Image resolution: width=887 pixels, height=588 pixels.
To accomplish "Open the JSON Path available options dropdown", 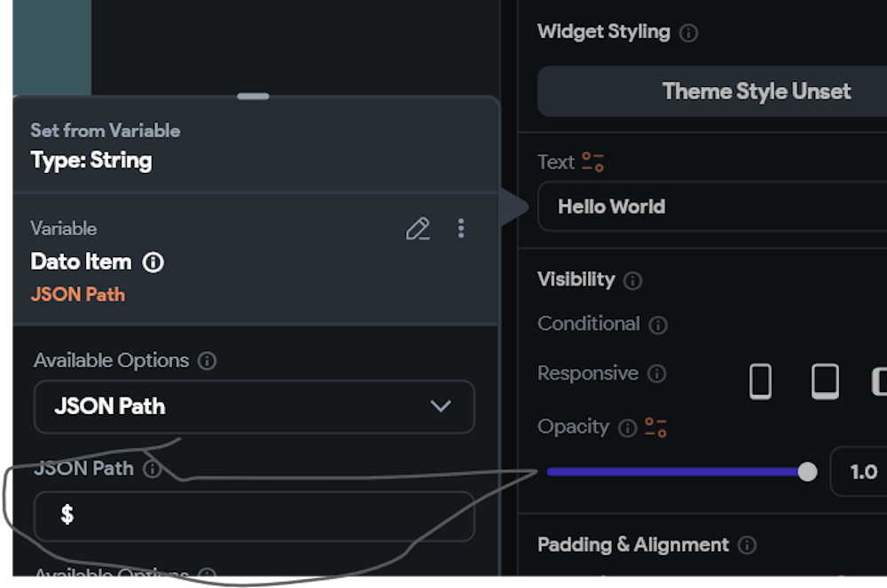I will [254, 407].
